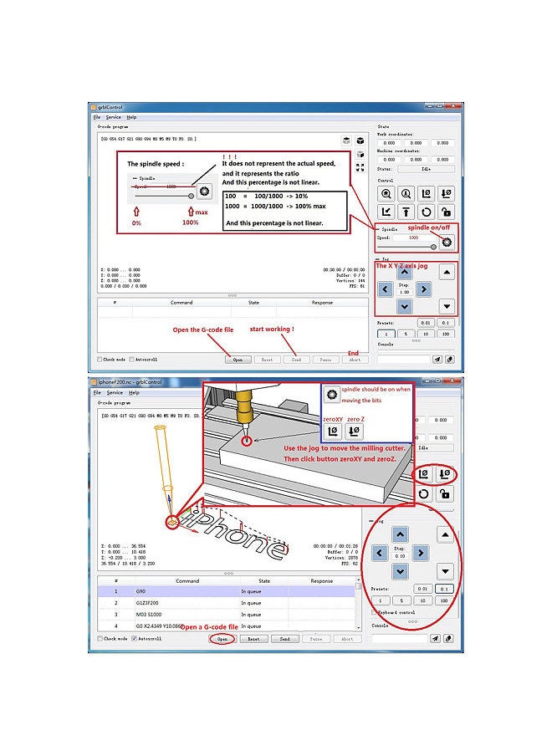The height and width of the screenshot is (756, 552).
Task: Click Safe Z icon in top window Control panel
Action: pyautogui.click(x=406, y=212)
